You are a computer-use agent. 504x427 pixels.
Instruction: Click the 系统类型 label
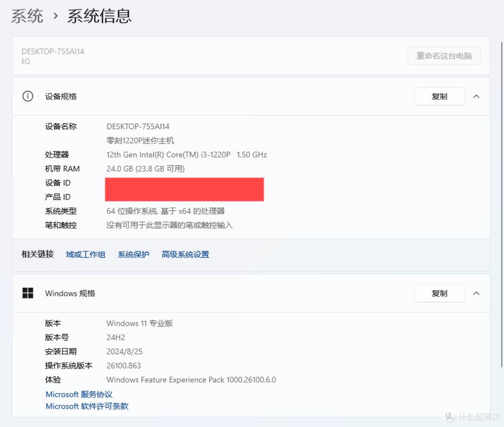pyautogui.click(x=61, y=211)
